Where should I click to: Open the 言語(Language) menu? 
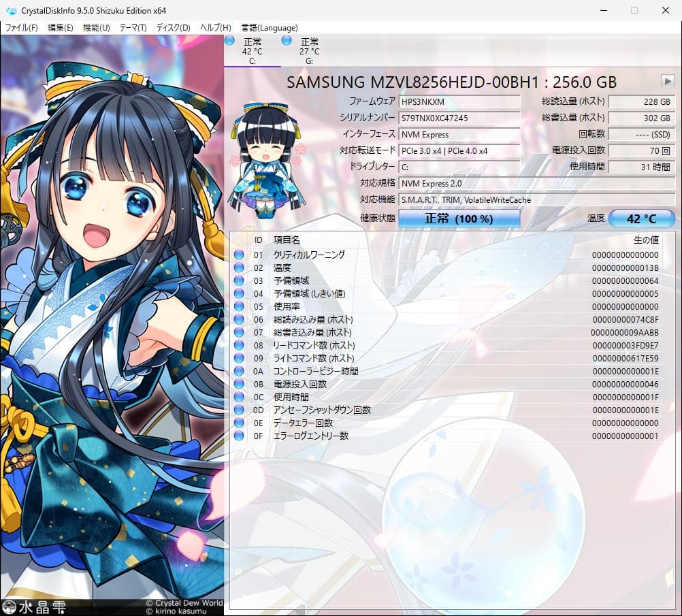tap(269, 27)
